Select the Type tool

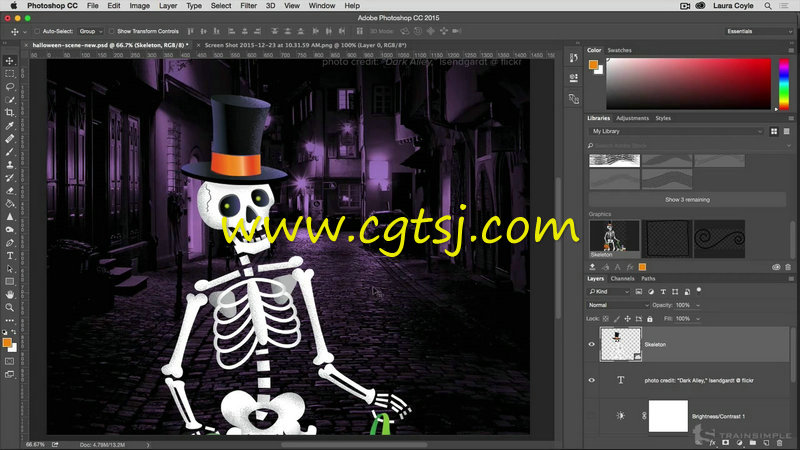pyautogui.click(x=10, y=256)
